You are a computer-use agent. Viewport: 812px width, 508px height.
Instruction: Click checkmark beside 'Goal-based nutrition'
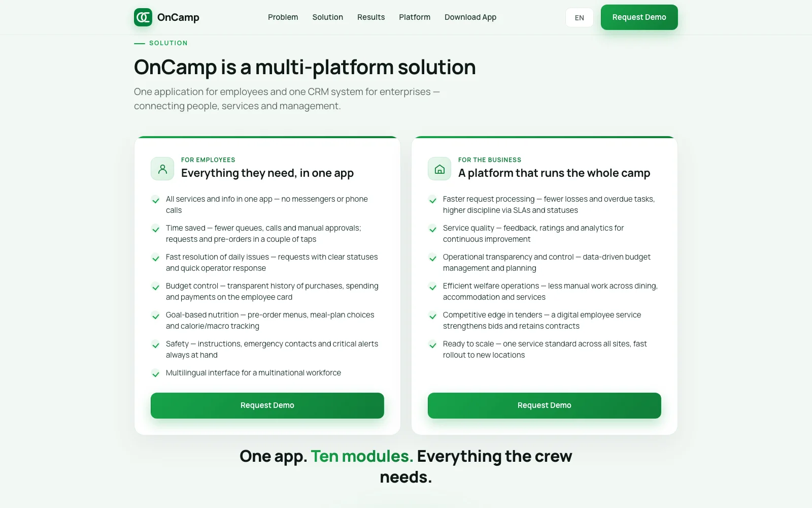click(x=156, y=316)
